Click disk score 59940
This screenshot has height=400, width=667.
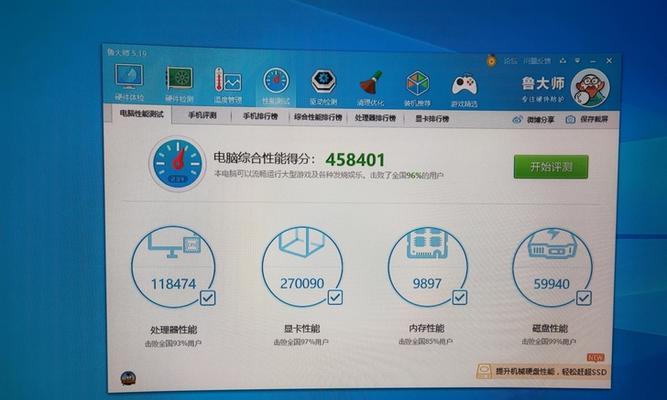[551, 284]
